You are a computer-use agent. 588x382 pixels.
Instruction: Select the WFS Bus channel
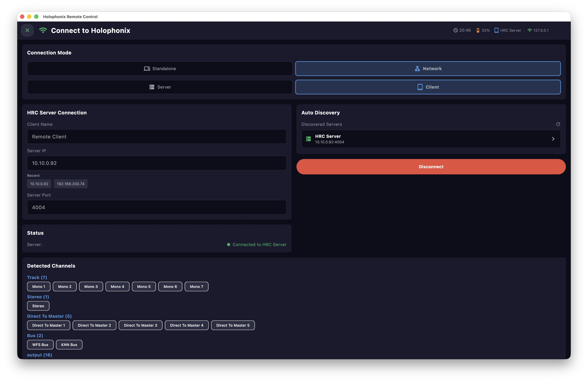coord(40,345)
